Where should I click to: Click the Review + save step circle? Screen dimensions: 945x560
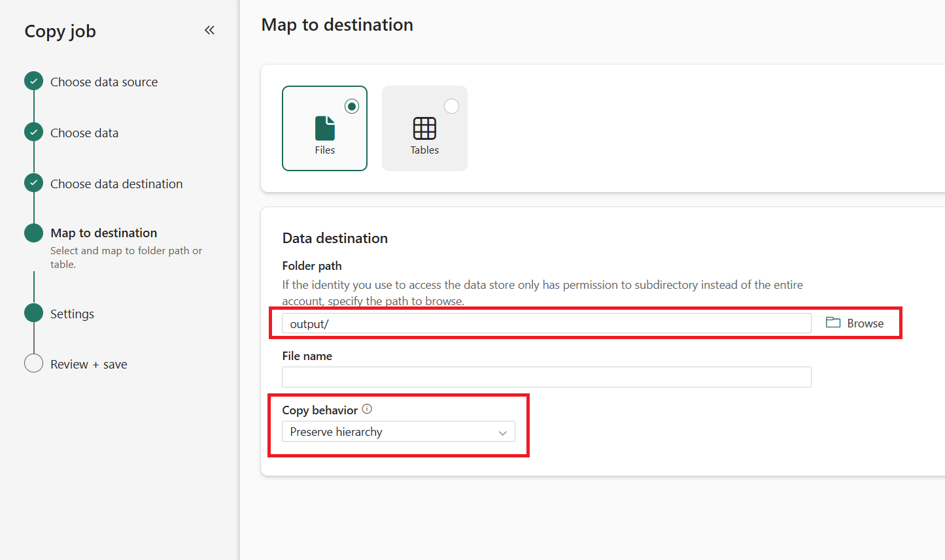[34, 363]
